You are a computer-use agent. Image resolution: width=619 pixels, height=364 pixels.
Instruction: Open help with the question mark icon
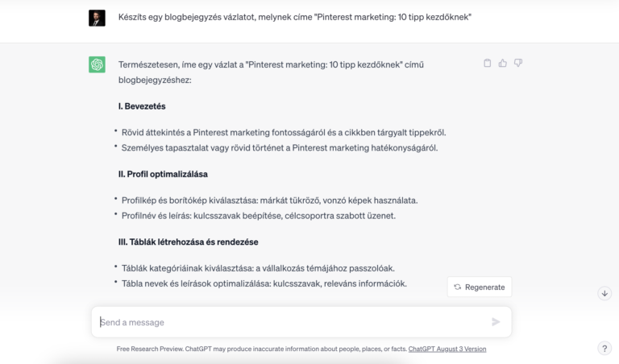604,349
